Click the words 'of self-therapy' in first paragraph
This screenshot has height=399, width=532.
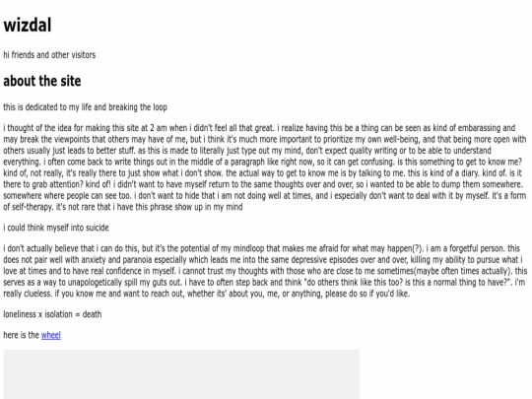pos(29,207)
